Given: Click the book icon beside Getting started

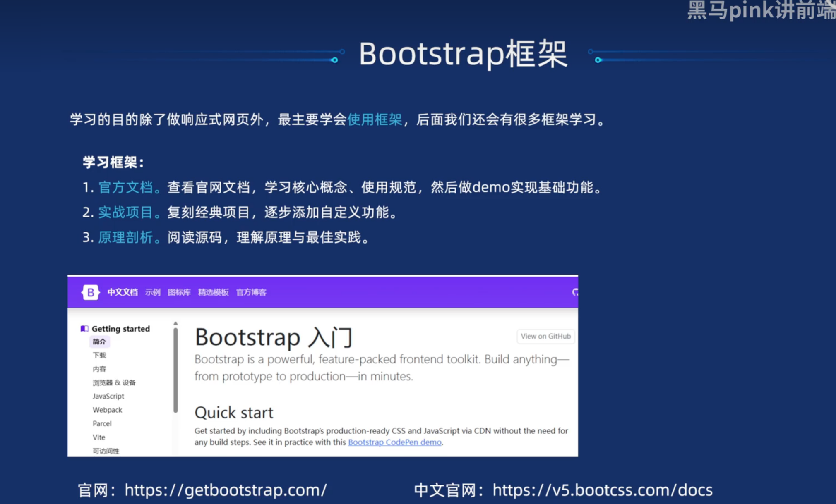Looking at the screenshot, I should 84,329.
